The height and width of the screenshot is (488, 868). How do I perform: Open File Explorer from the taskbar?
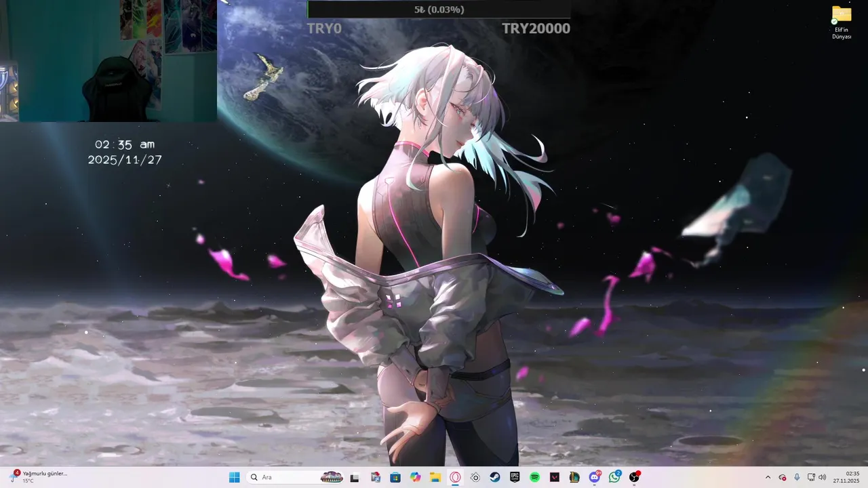click(435, 477)
